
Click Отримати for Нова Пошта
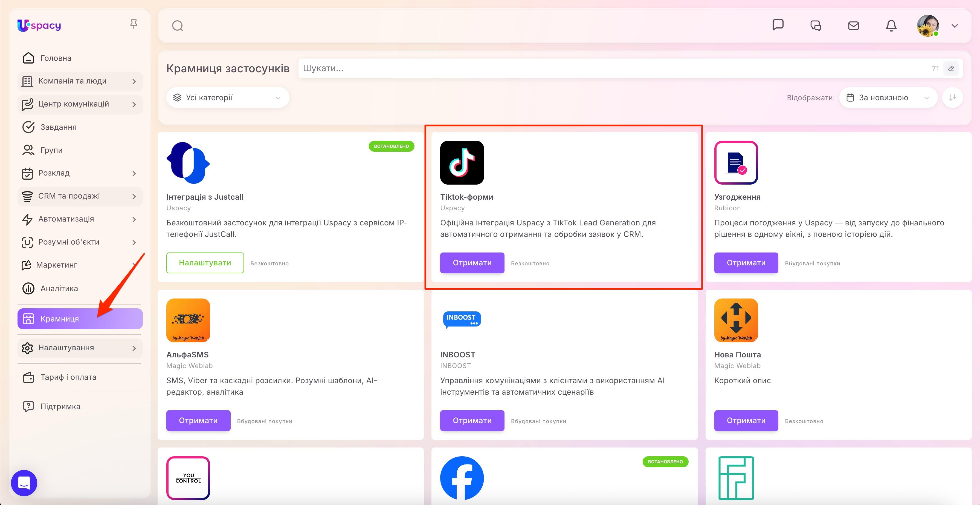tap(746, 420)
